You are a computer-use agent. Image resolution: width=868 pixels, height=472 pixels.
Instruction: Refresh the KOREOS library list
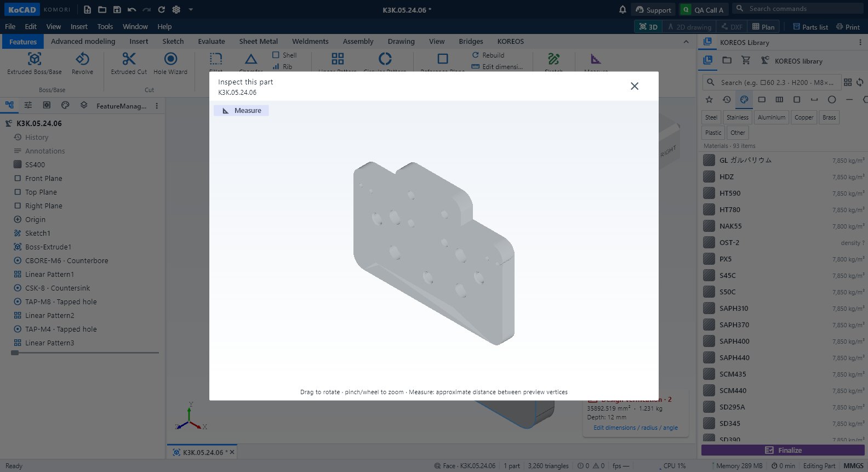pyautogui.click(x=860, y=82)
